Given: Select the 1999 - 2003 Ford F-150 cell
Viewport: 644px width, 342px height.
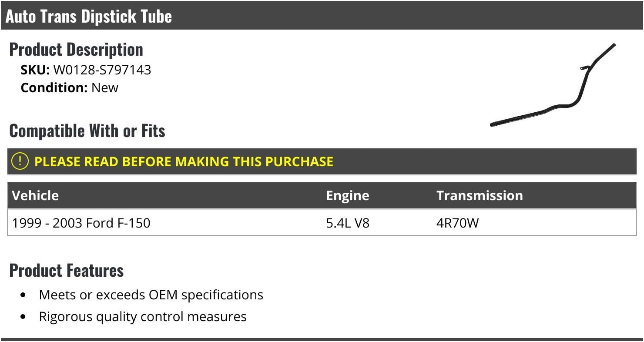Looking at the screenshot, I should point(81,223).
